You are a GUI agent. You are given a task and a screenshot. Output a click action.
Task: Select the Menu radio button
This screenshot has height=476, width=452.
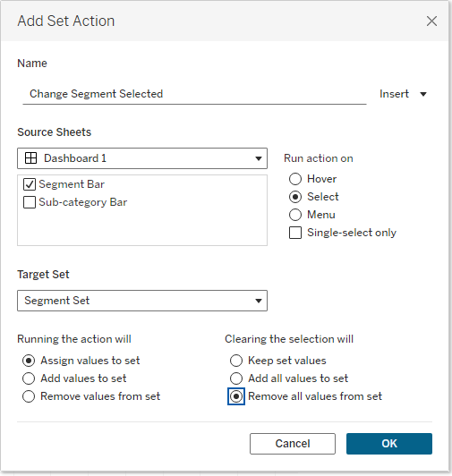tap(295, 215)
